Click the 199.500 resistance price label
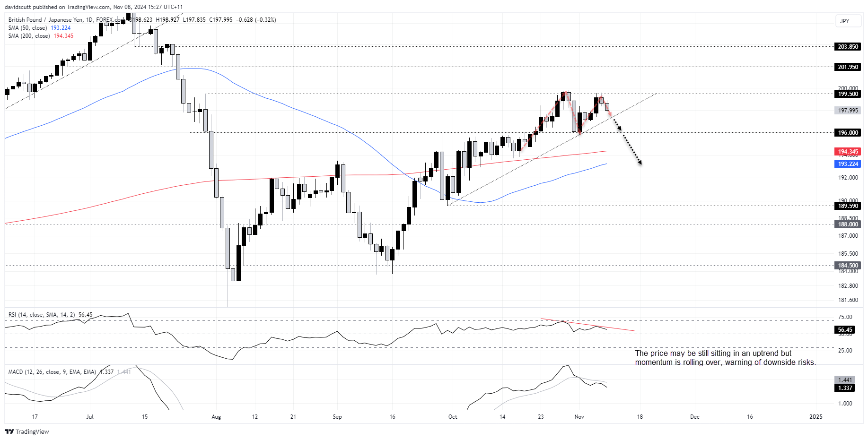The height and width of the screenshot is (440, 868). coord(848,94)
